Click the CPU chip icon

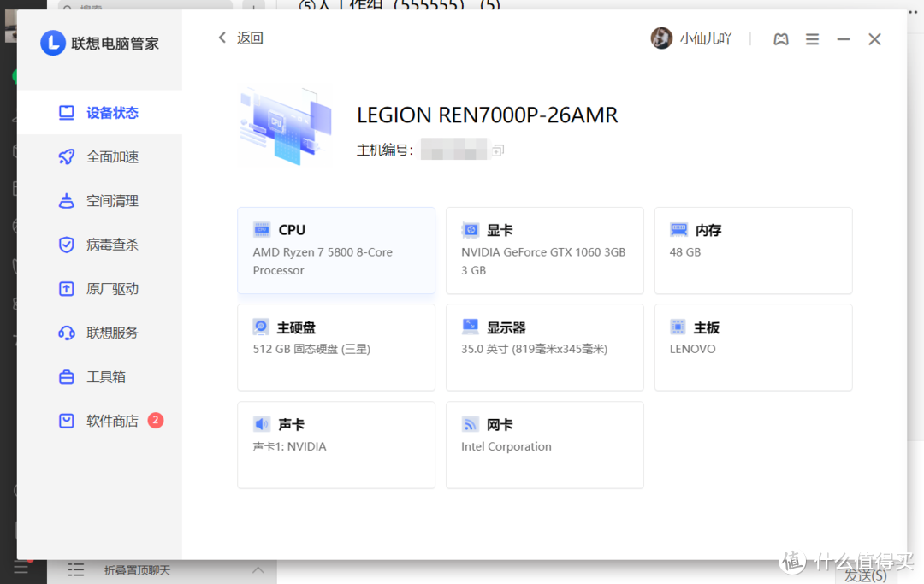pos(262,230)
